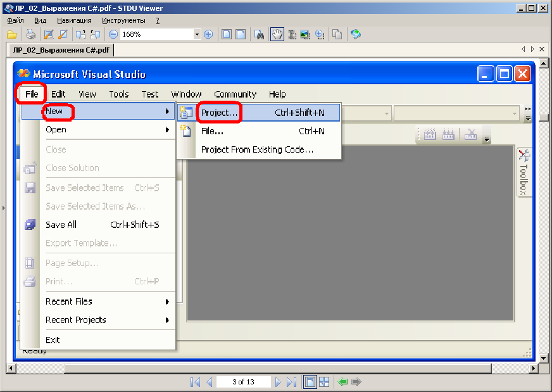Click the horizontal scrollbar thumb
Viewport: 552px width, 392px height.
click(x=278, y=369)
